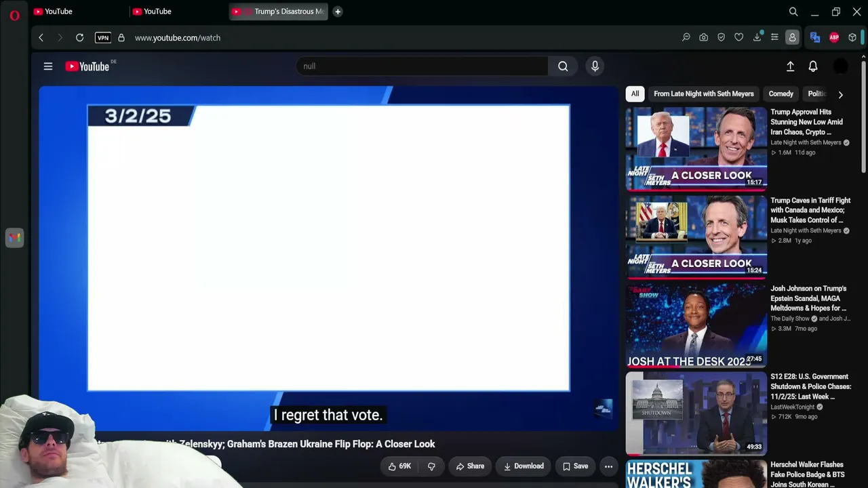Click the Share button
The width and height of the screenshot is (868, 488).
point(470,466)
